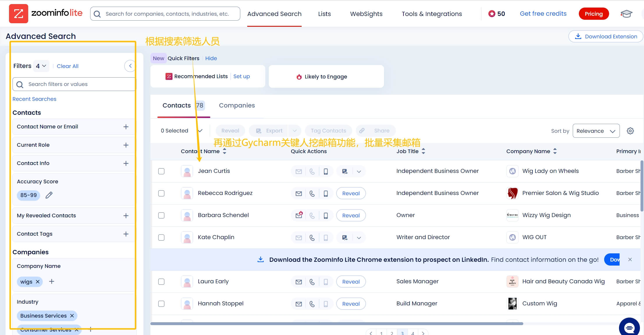Open the academy graduation cap icon
The image size is (644, 335).
point(626,14)
